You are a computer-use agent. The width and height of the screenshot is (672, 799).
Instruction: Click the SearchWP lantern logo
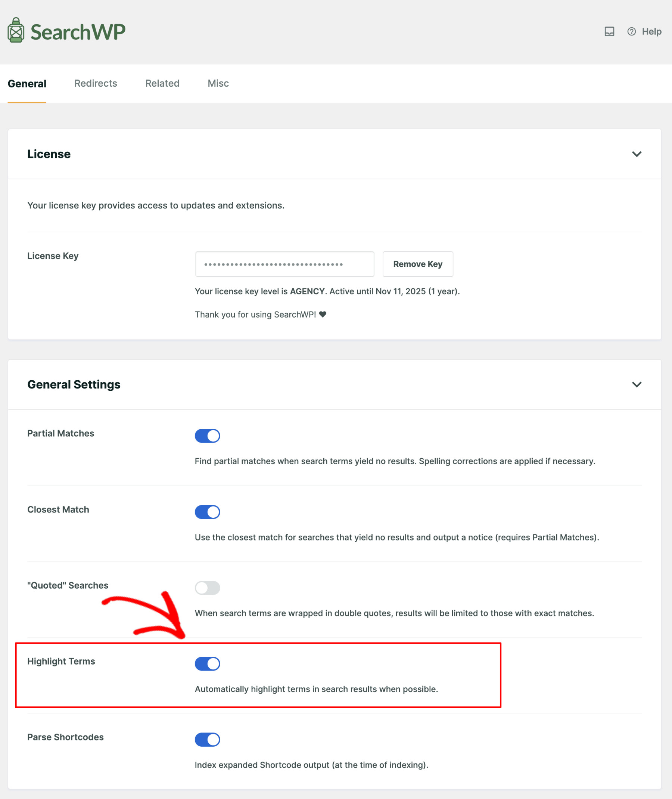(16, 30)
